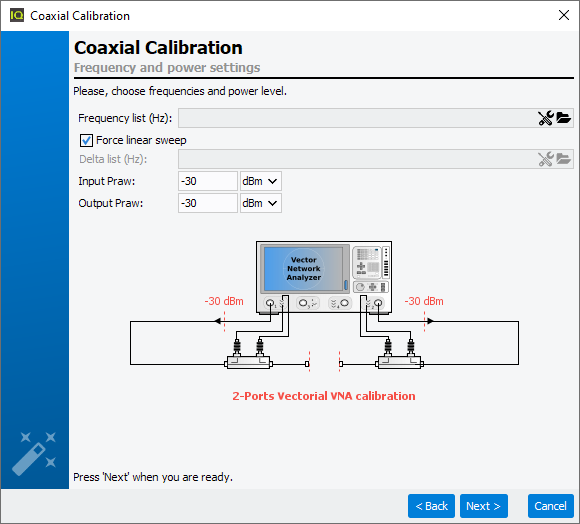Click the Output Praw value field
This screenshot has width=580, height=524.
tap(208, 203)
